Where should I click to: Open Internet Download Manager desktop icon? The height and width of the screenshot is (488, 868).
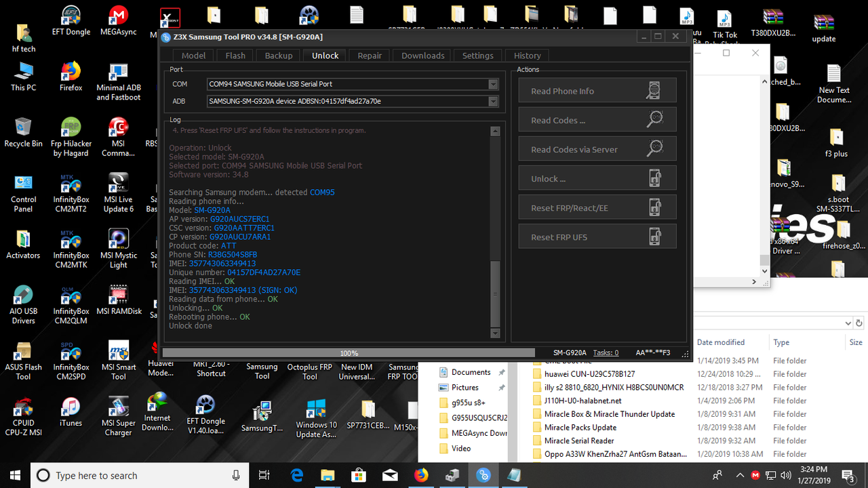(x=157, y=412)
